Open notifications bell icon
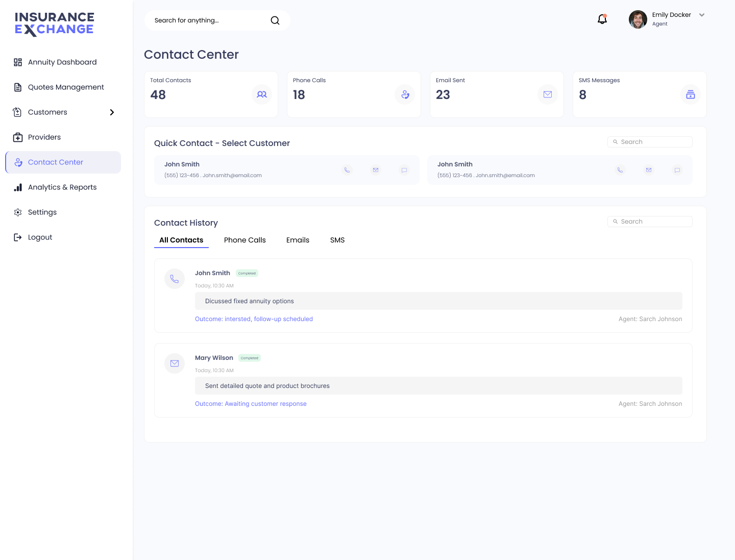 click(602, 19)
